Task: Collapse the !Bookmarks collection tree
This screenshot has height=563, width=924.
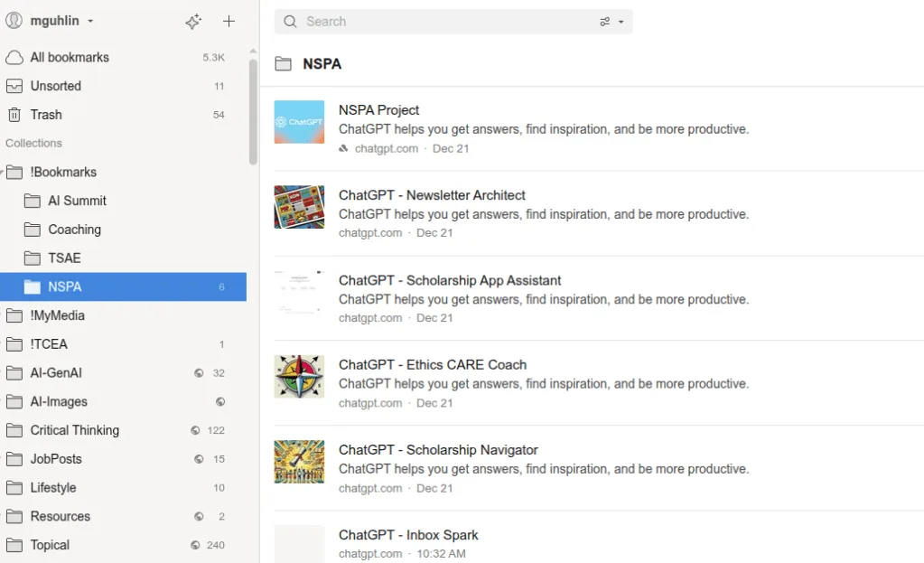Action: (x=2, y=172)
